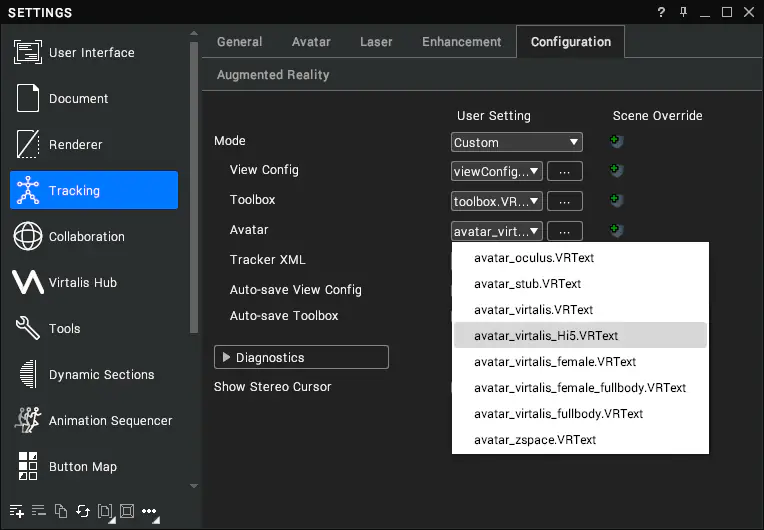The width and height of the screenshot is (764, 530).
Task: Open the Augmented Reality sub-tab
Action: pyautogui.click(x=273, y=75)
